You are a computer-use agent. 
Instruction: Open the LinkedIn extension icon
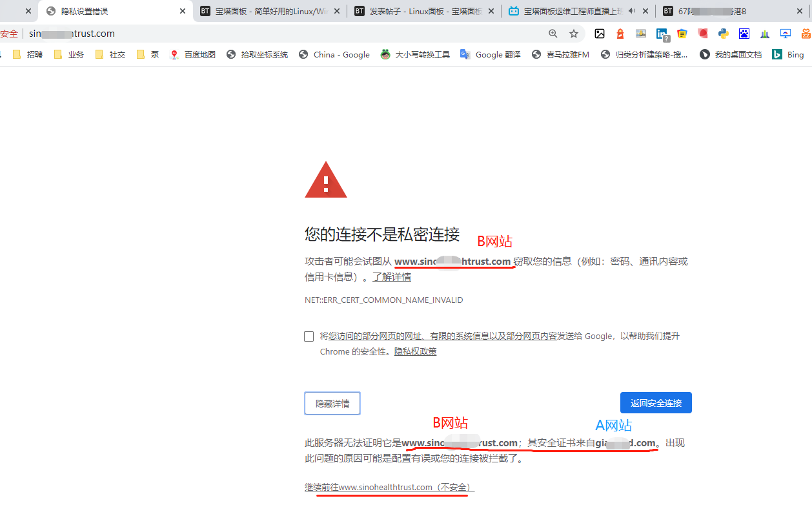coord(662,35)
